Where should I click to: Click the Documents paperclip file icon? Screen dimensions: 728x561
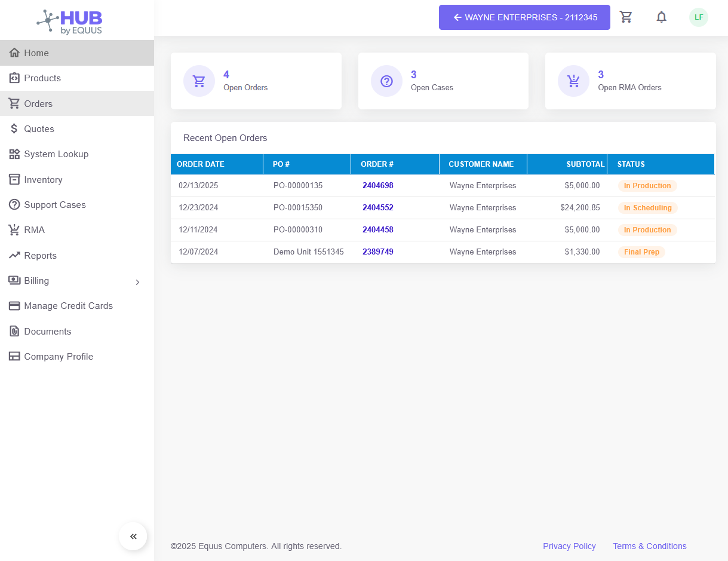click(x=14, y=331)
